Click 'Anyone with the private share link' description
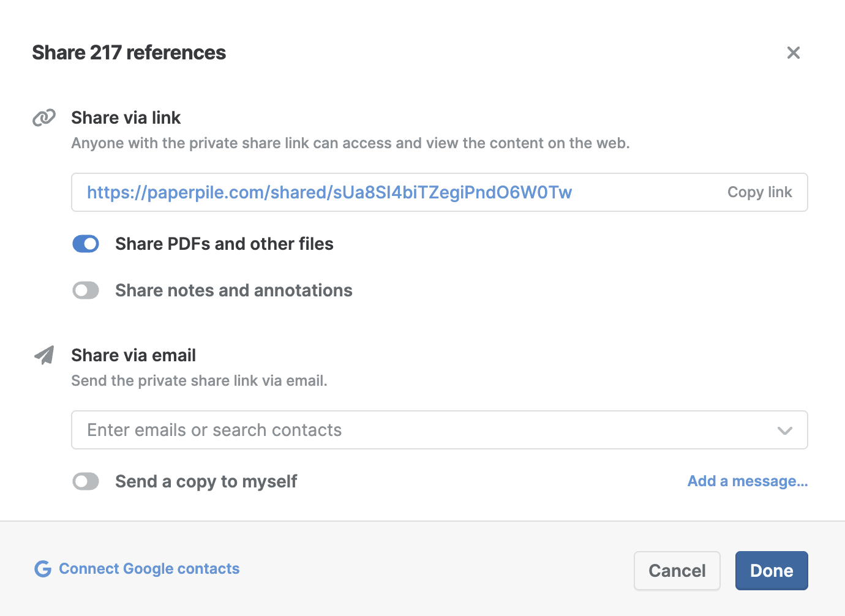 coord(350,143)
